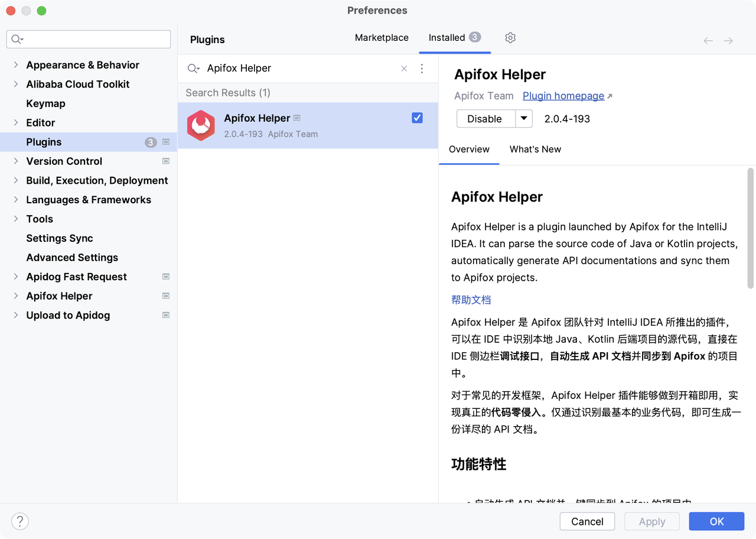Confirm with the OK button
Image resolution: width=756 pixels, height=539 pixels.
tap(716, 521)
